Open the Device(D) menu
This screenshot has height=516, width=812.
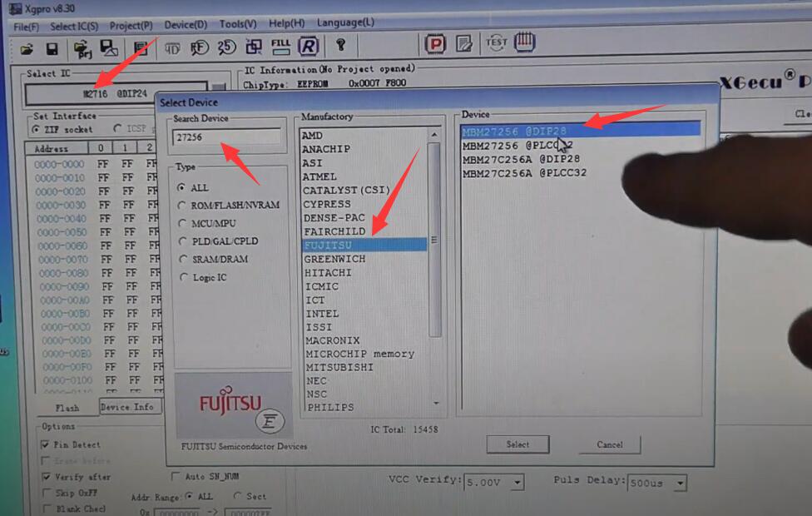(186, 24)
